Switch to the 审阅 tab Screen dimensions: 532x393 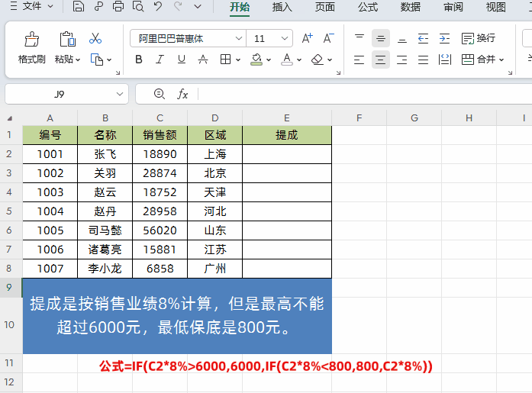coord(453,7)
